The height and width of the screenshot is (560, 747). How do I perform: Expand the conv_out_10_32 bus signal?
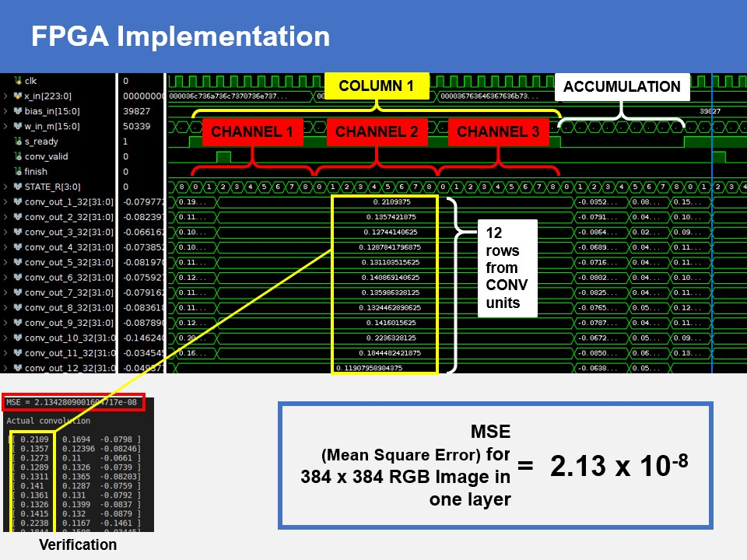(6, 338)
